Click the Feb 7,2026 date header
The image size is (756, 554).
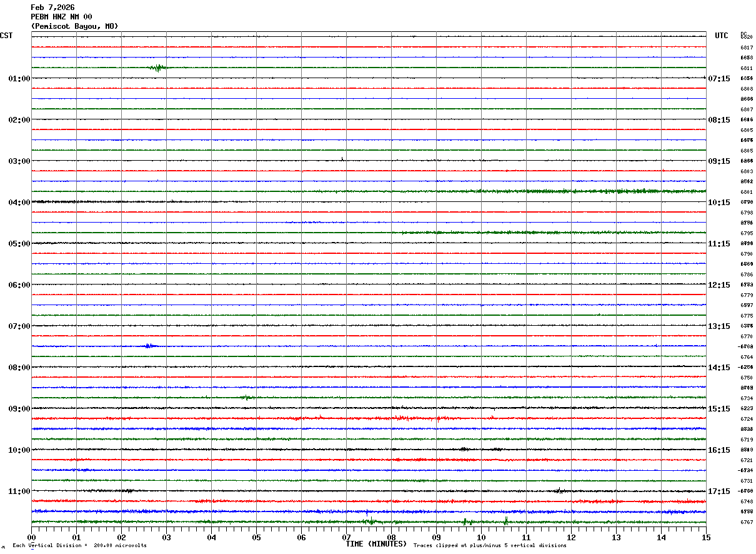pos(52,8)
